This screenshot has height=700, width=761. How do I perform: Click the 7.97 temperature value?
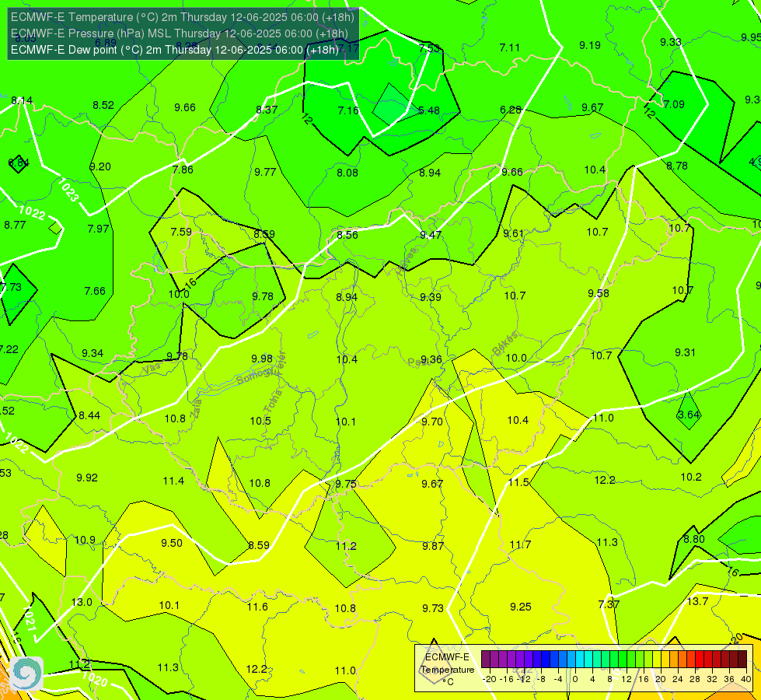98,229
